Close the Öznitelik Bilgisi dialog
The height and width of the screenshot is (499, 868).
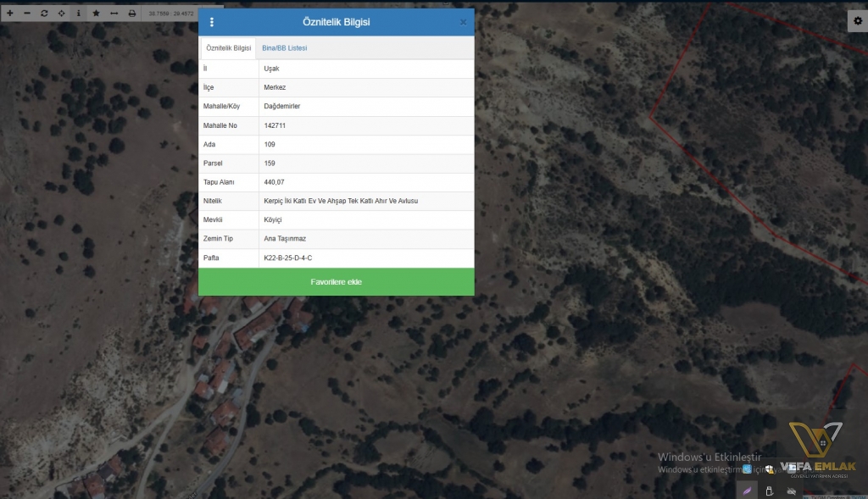pyautogui.click(x=463, y=22)
